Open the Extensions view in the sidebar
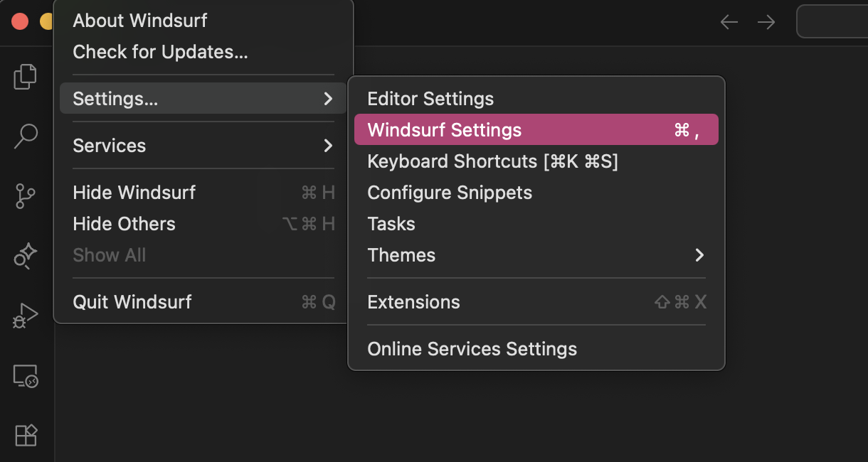Screen dimensions: 868x462 pos(26,434)
